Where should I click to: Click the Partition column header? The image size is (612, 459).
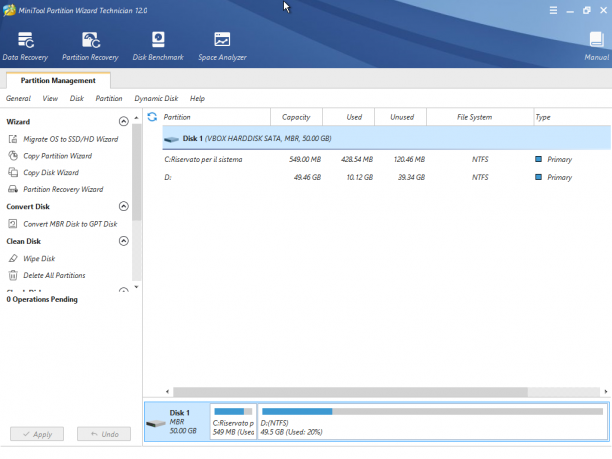point(216,117)
